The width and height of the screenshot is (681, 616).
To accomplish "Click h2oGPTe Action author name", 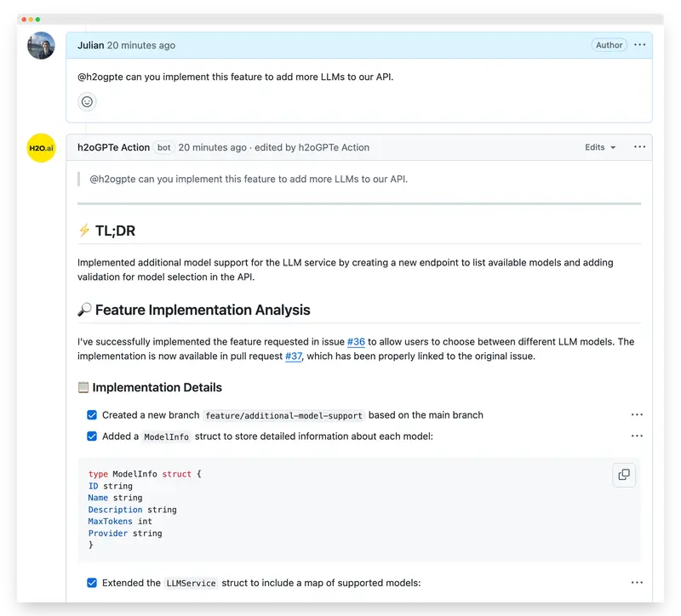I will [113, 147].
